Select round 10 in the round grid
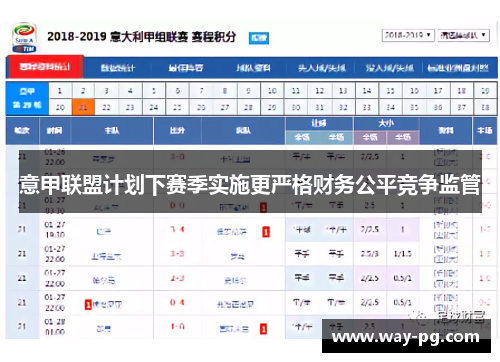 pos(272,91)
